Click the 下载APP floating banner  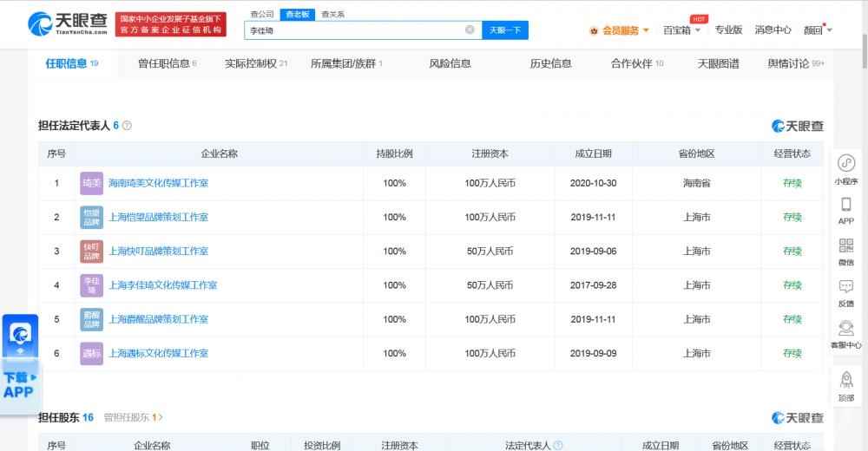[x=20, y=364]
